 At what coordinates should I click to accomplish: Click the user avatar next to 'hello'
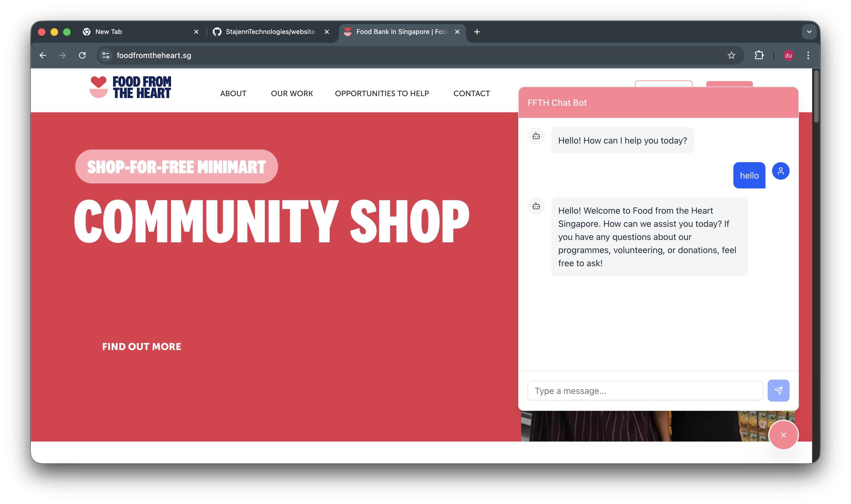coord(781,171)
